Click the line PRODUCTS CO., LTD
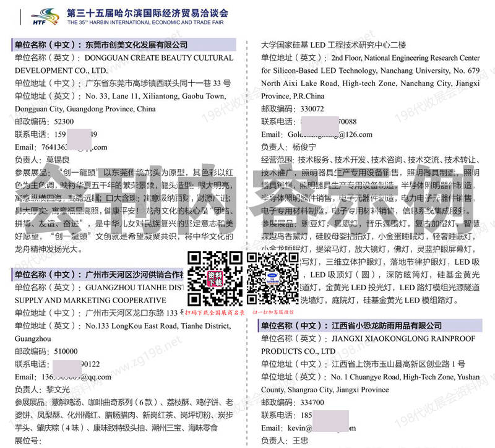The image size is (495, 448). click(x=298, y=351)
